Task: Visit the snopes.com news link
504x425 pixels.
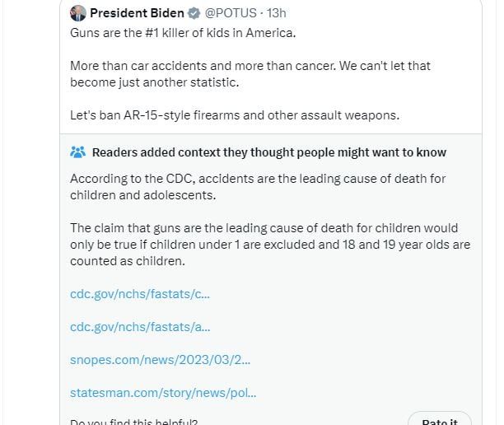Action: (160, 359)
